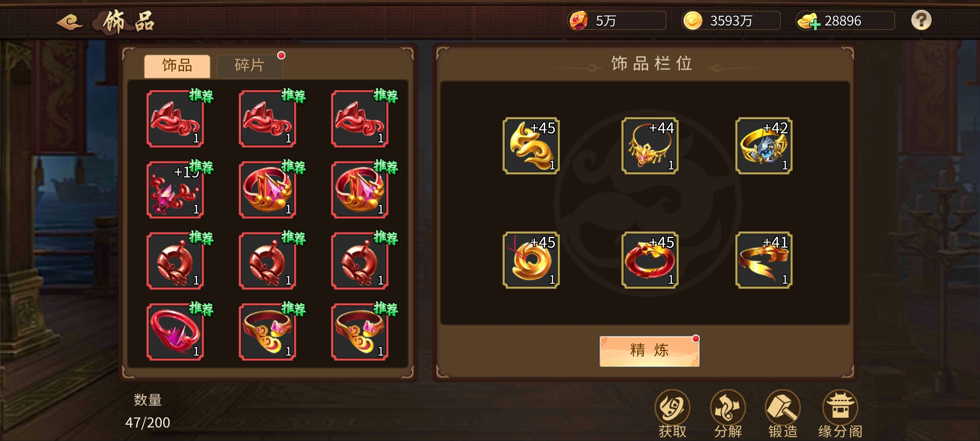This screenshot has width=980, height=441.
Task: Select the +45 golden jade ring pendant slot
Action: (x=531, y=260)
